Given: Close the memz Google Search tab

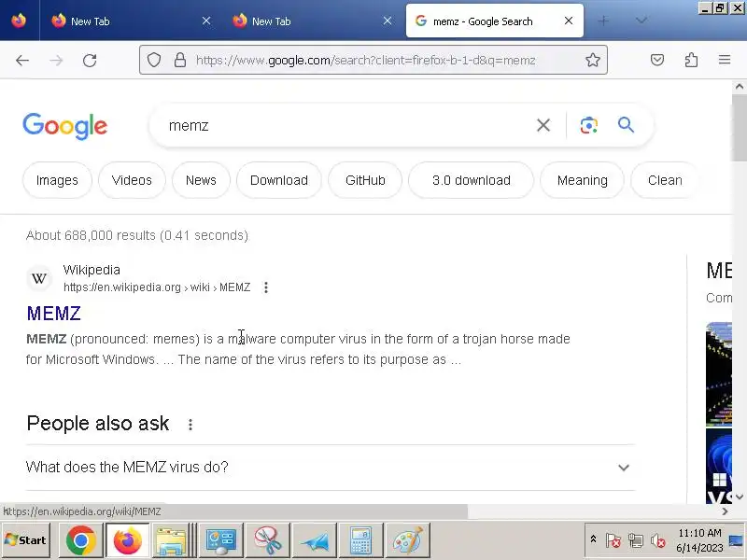Looking at the screenshot, I should coord(569,21).
